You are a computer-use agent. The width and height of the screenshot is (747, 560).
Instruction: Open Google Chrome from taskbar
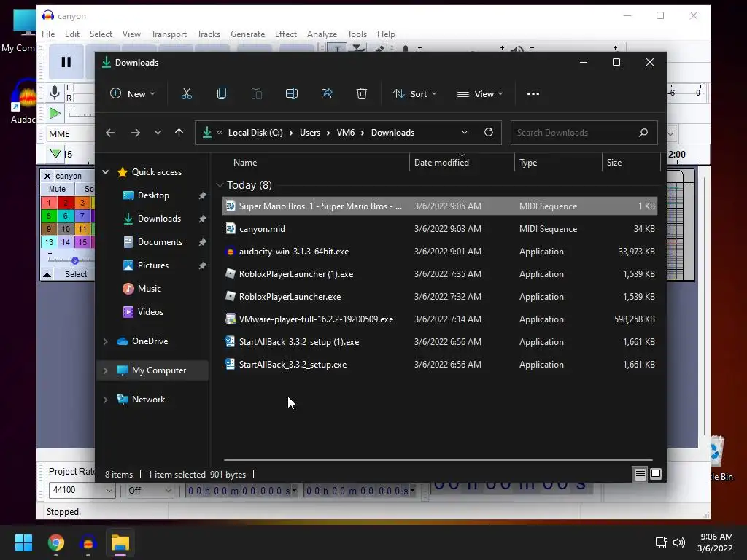(56, 542)
